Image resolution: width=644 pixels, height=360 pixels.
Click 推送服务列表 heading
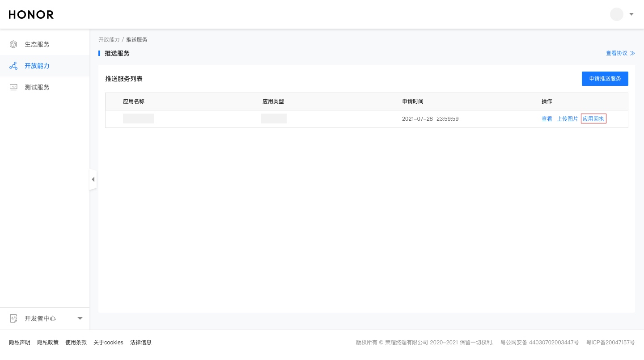(124, 79)
